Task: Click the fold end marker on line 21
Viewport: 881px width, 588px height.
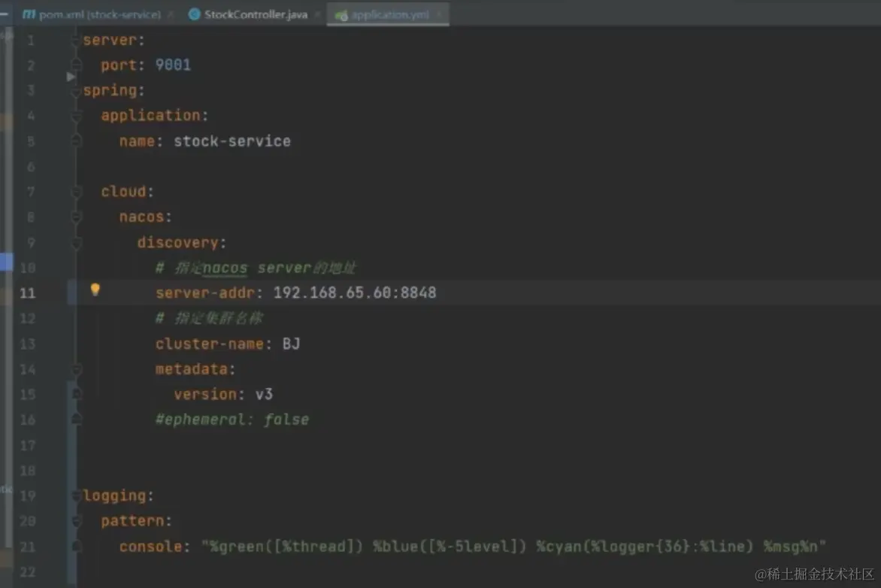Action: [76, 546]
